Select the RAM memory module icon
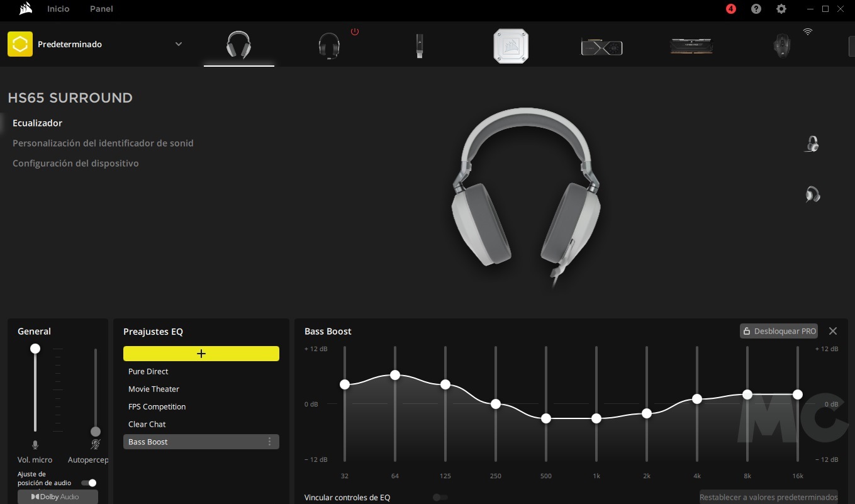The height and width of the screenshot is (504, 855). pyautogui.click(x=691, y=46)
